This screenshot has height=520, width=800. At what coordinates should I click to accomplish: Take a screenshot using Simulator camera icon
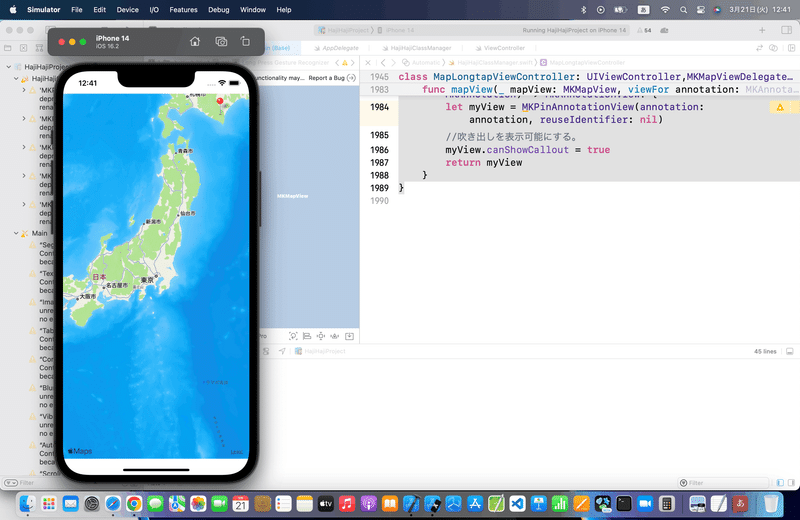[221, 42]
